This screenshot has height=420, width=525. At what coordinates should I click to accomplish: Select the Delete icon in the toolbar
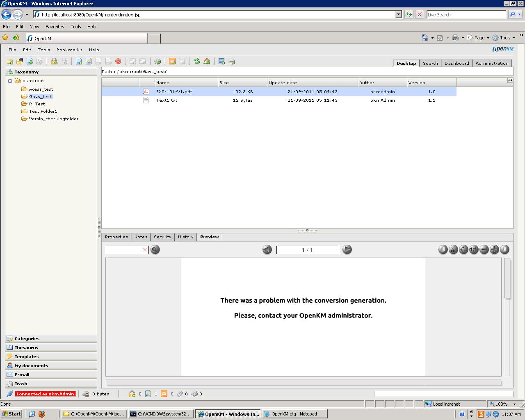[x=118, y=61]
